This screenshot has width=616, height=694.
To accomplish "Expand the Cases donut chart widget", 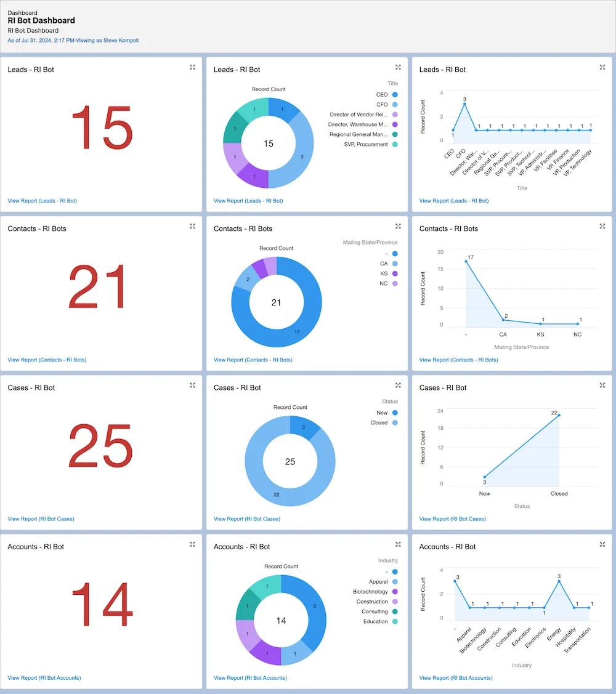I will coord(398,385).
